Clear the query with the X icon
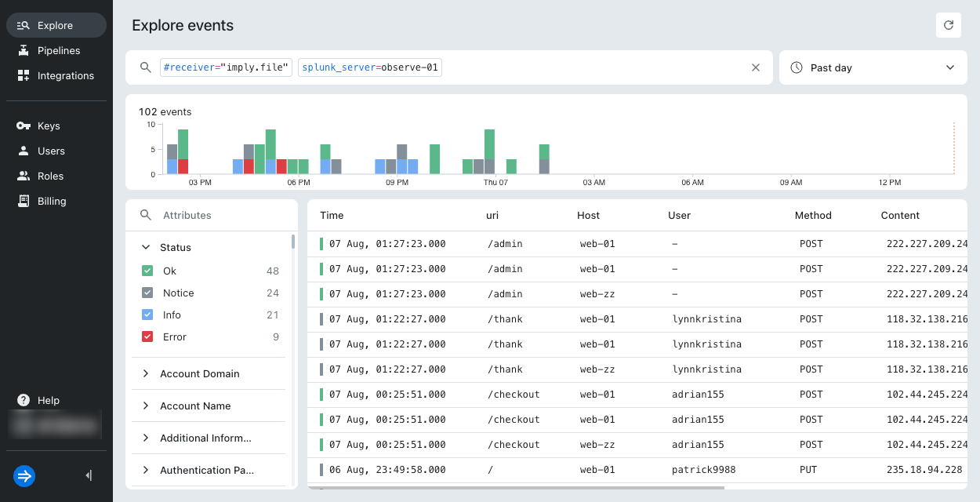Screen dimensions: 980x502 [756, 67]
